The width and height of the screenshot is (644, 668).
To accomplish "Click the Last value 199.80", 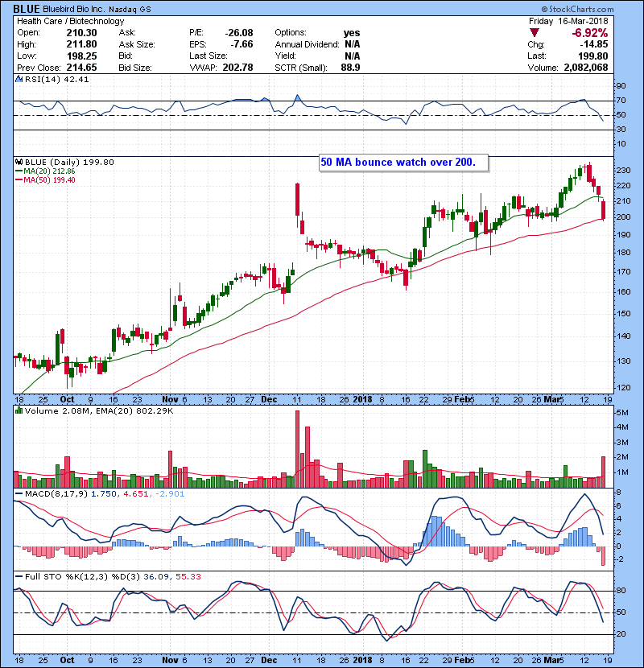I will [592, 56].
